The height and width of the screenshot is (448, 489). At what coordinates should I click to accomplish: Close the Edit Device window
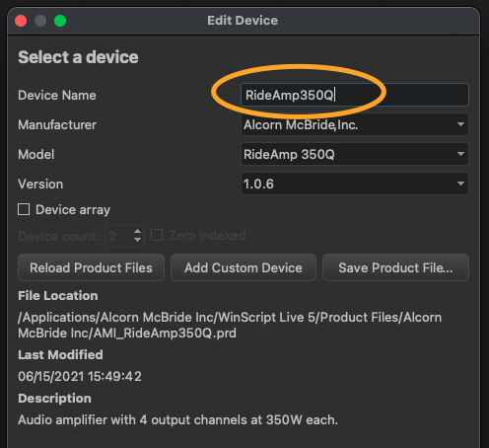click(x=21, y=21)
